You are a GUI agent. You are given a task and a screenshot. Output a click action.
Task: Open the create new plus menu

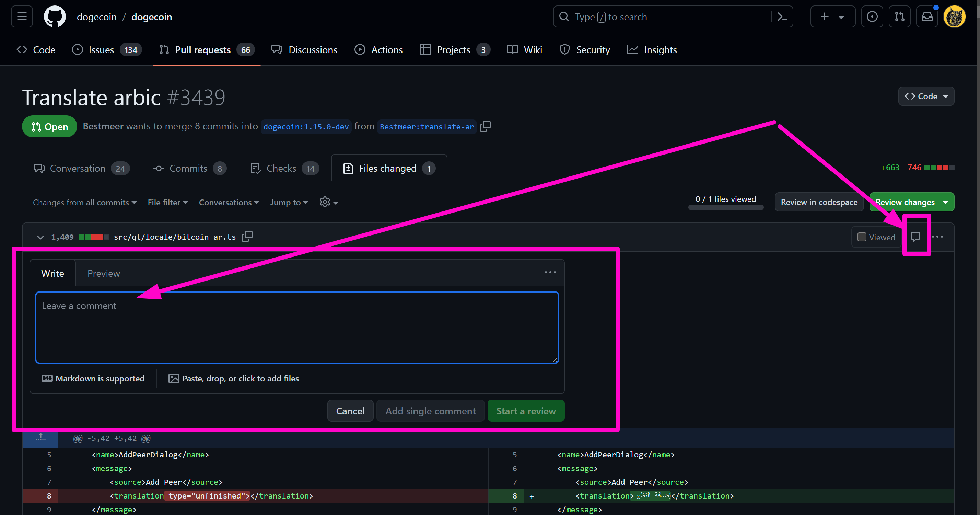(833, 17)
